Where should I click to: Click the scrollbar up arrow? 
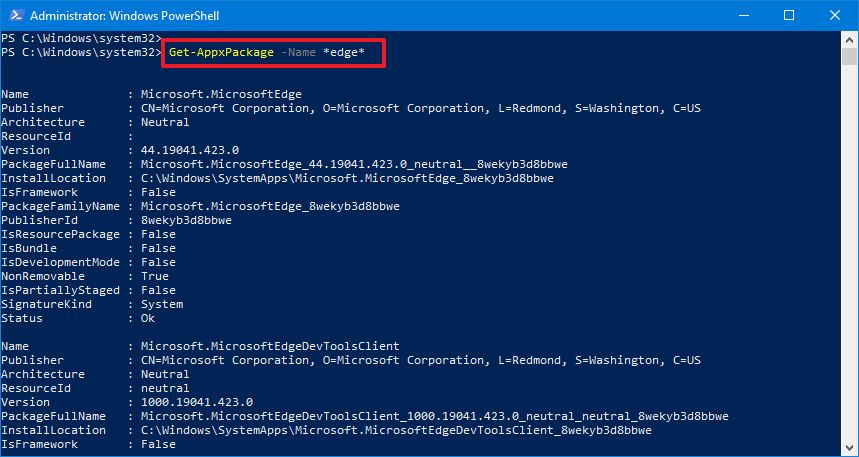[x=849, y=38]
